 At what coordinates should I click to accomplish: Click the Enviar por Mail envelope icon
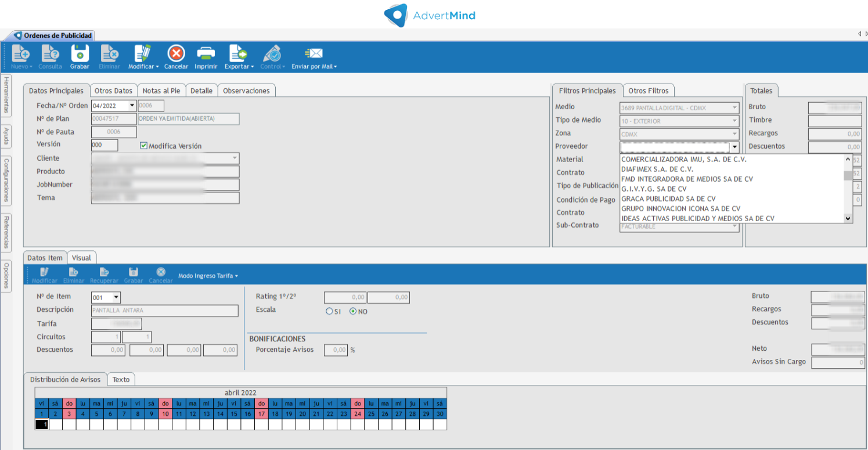click(314, 53)
